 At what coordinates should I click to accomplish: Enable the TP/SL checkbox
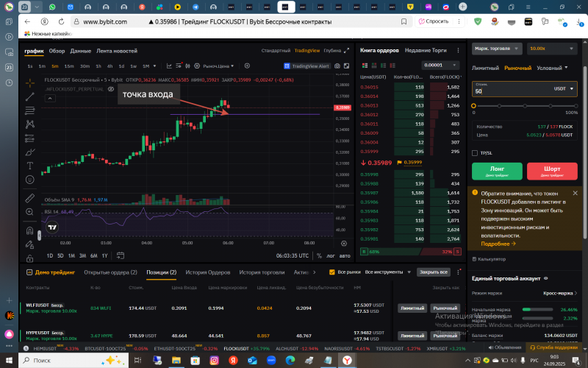click(475, 153)
